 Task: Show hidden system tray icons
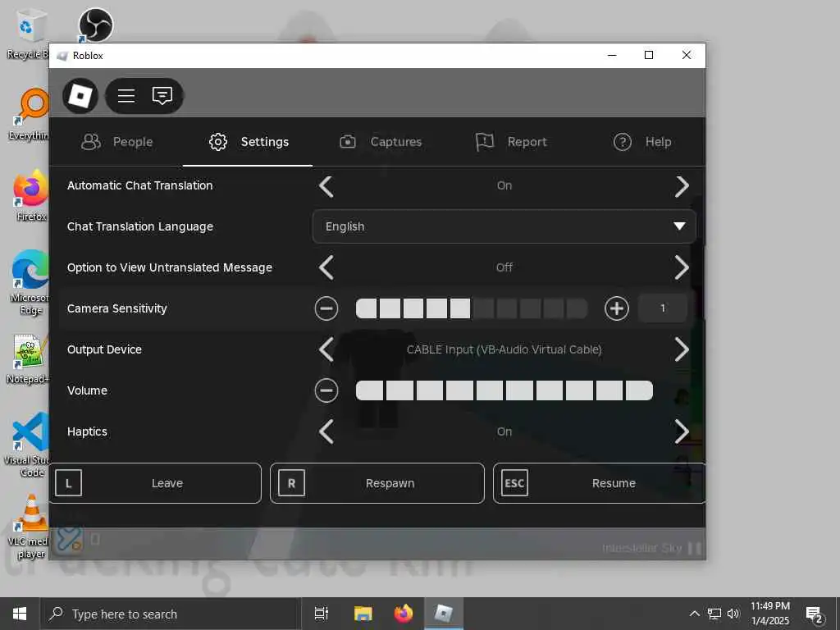694,614
